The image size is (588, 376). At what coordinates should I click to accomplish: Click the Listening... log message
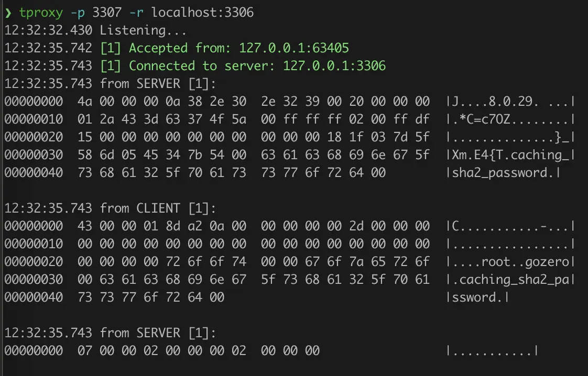[x=136, y=30]
